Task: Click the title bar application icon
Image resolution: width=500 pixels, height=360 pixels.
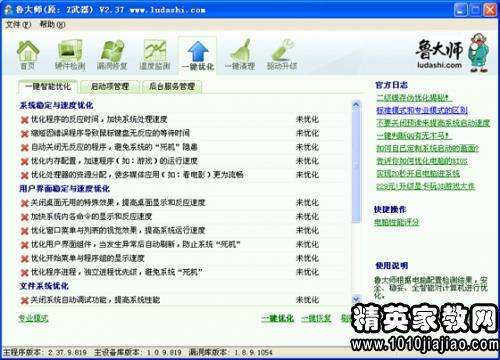Action: coord(8,10)
